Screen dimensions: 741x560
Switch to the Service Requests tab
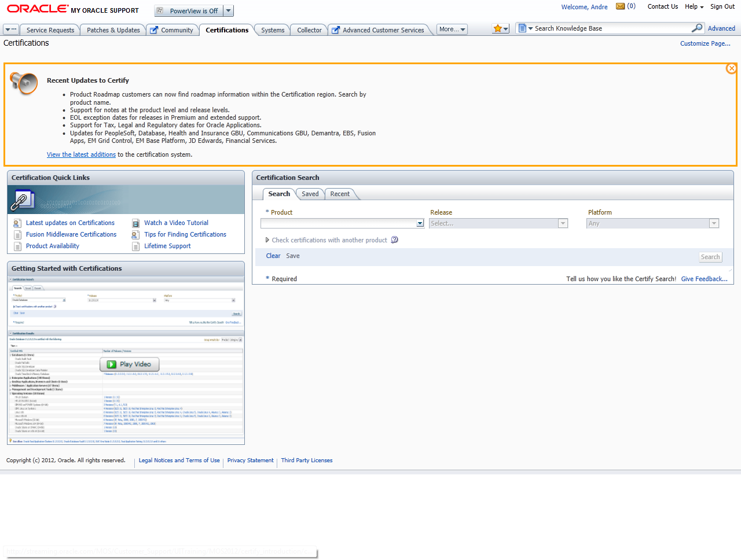50,30
